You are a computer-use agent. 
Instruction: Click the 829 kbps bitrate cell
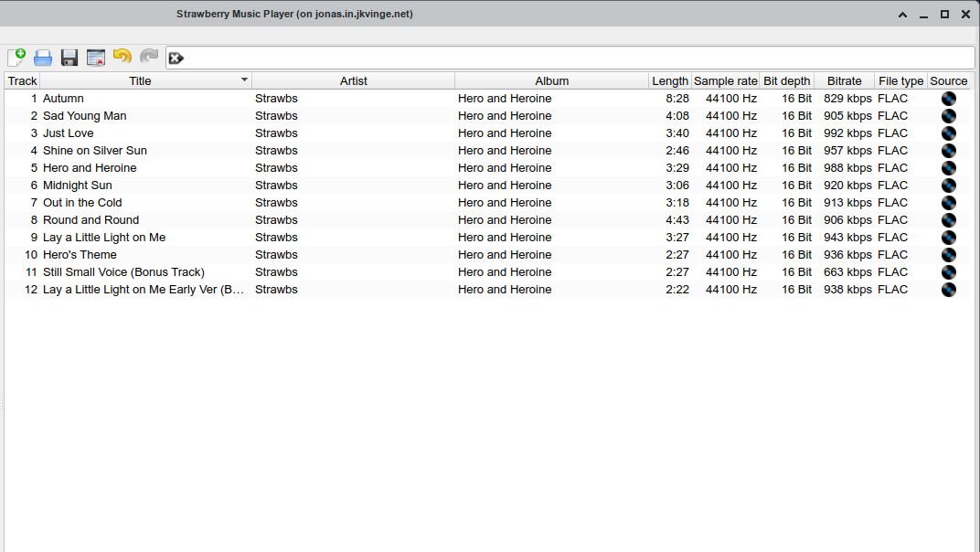(847, 98)
